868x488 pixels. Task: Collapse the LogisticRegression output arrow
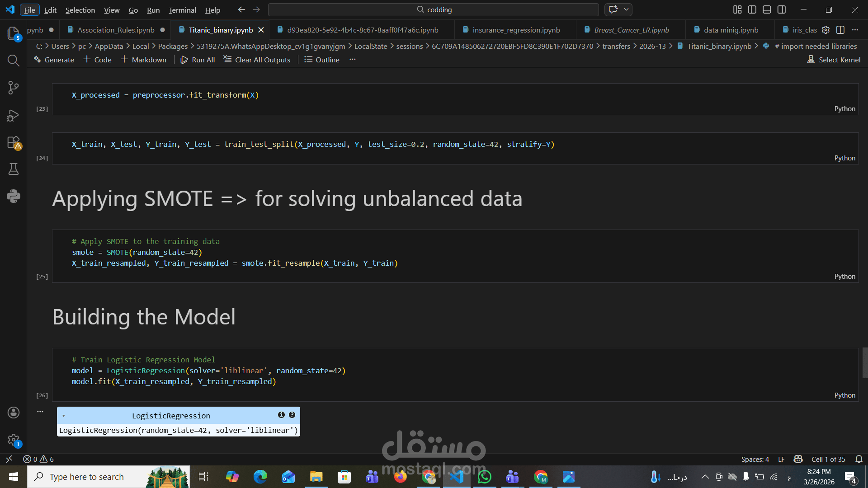tap(64, 416)
